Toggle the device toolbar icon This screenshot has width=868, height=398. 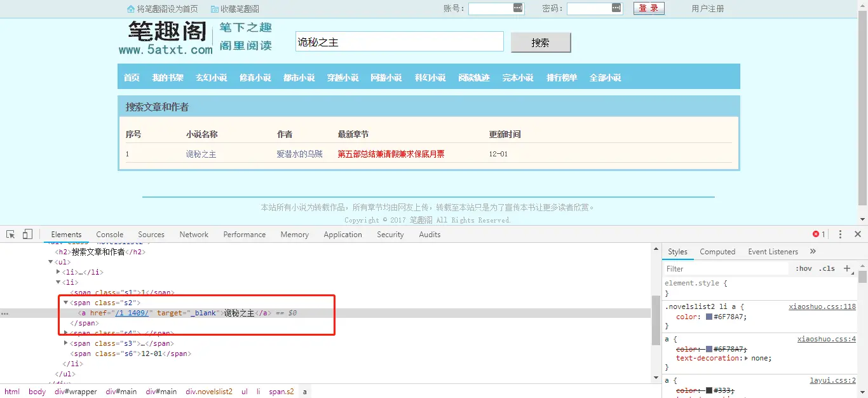[27, 234]
